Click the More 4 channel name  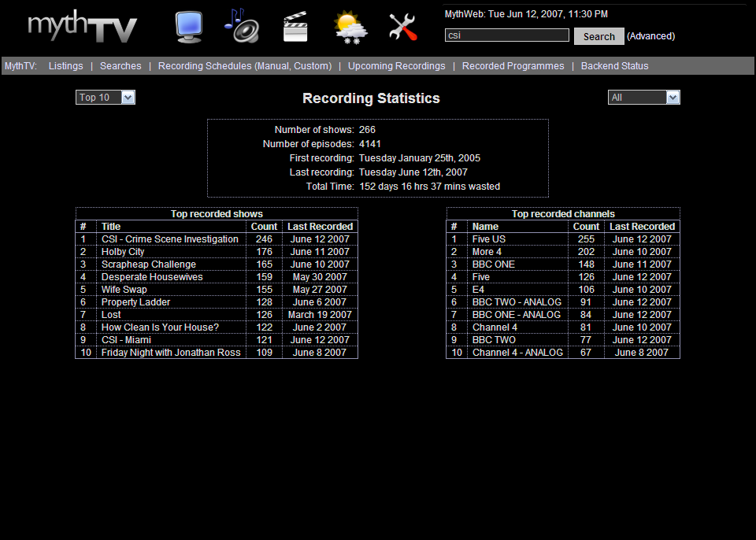pyautogui.click(x=487, y=252)
